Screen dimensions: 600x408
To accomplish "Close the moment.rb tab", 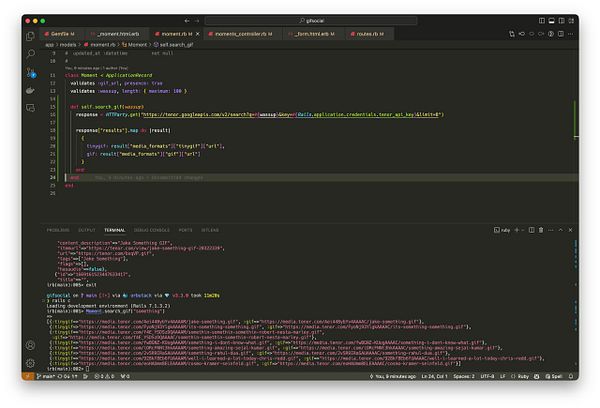I will [198, 34].
